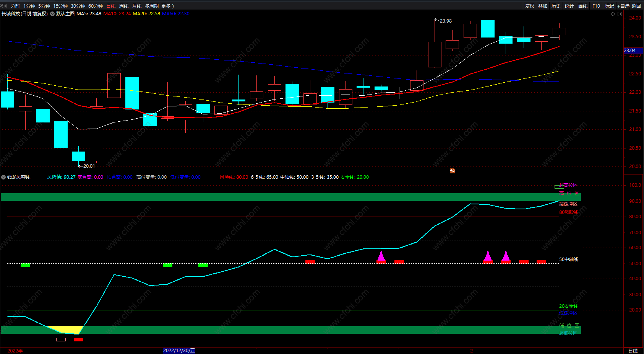Click the 预 forecast marker on the chart
644x354 pixels.
[x=452, y=171]
